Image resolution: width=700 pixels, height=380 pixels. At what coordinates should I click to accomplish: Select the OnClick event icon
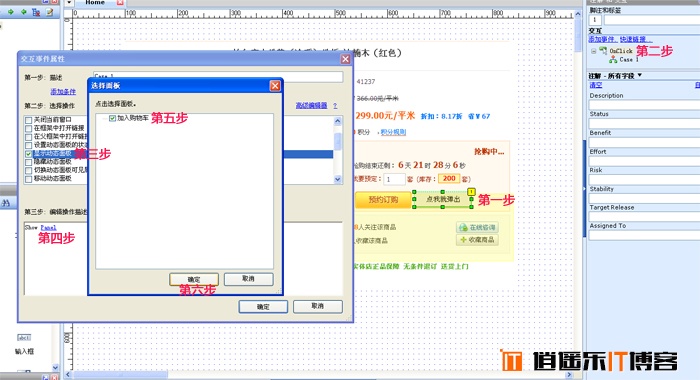pos(603,50)
